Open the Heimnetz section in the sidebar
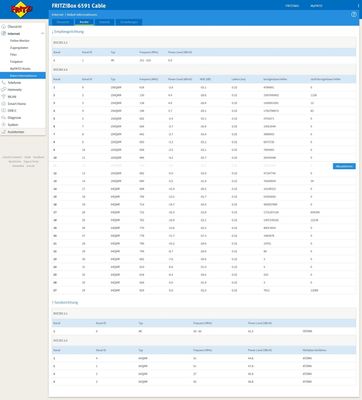Image resolution: width=362 pixels, height=400 pixels. click(x=15, y=90)
